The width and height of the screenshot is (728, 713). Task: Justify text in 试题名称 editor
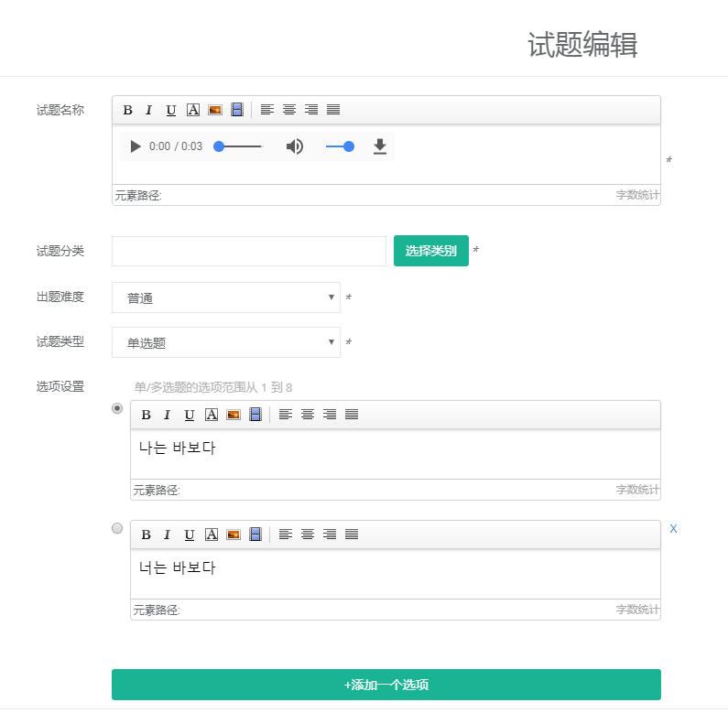[333, 110]
